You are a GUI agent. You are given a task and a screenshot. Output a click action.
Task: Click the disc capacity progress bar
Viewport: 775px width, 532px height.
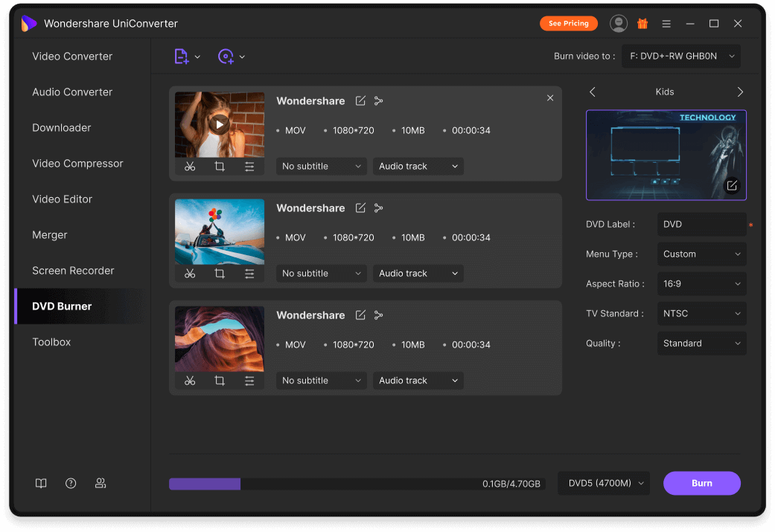[357, 484]
